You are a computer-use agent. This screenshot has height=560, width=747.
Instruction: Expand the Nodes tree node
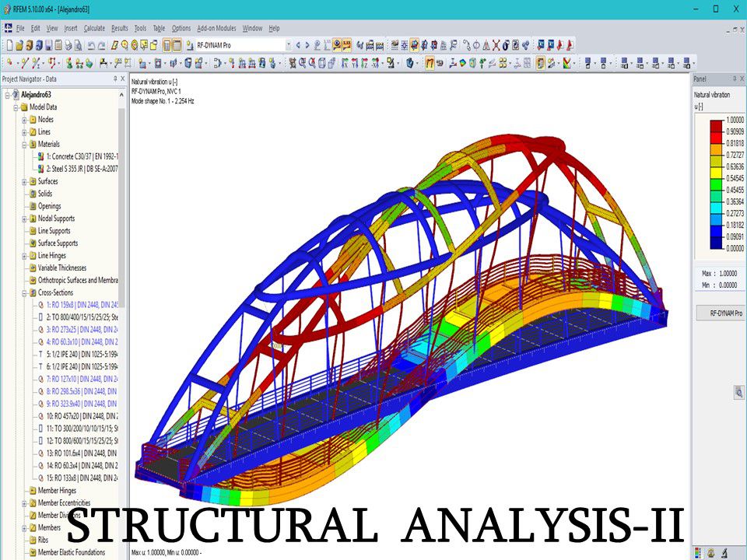[24, 120]
